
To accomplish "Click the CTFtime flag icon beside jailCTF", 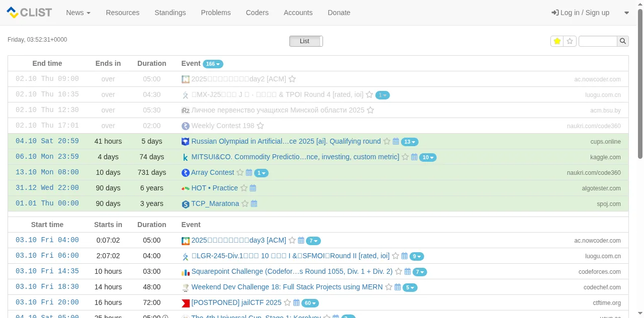I will pos(186,303).
